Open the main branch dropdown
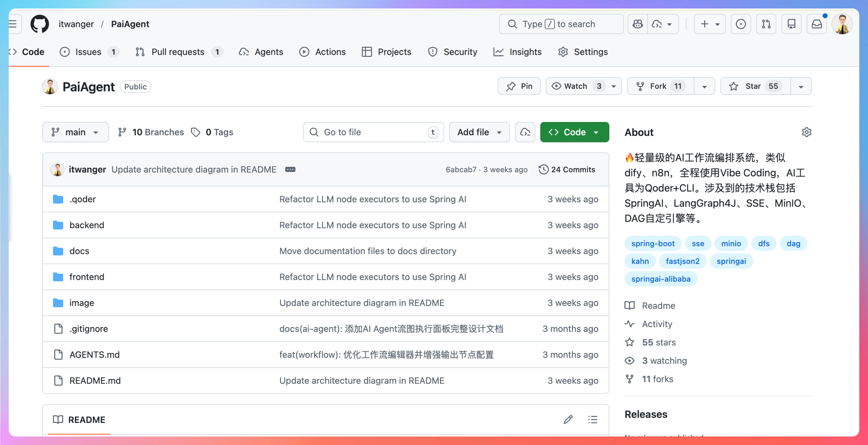This screenshot has width=868, height=445. pos(76,132)
